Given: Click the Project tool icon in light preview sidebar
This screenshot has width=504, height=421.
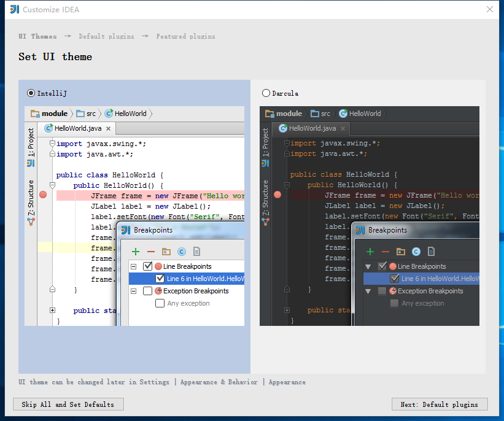Looking at the screenshot, I should 31,163.
